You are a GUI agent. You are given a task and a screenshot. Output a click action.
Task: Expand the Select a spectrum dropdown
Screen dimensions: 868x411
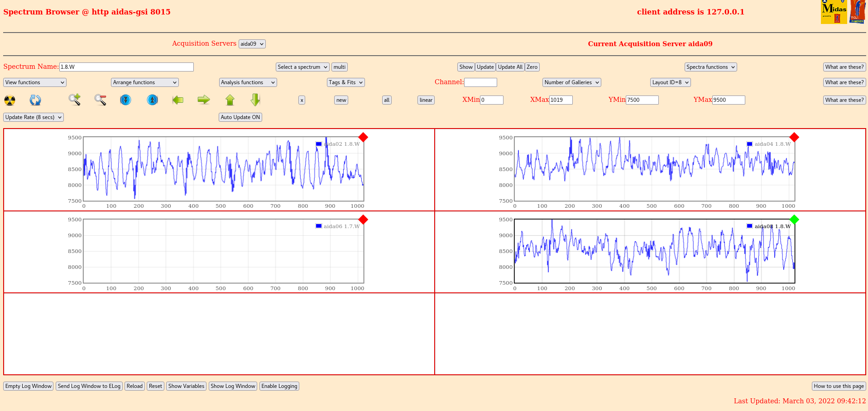[302, 67]
